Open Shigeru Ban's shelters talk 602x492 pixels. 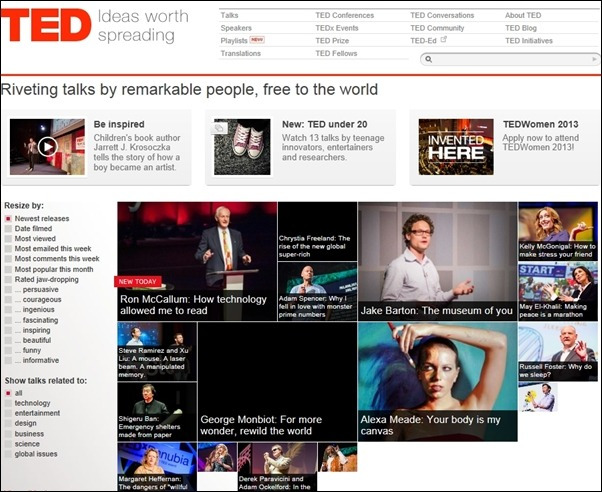coord(157,411)
